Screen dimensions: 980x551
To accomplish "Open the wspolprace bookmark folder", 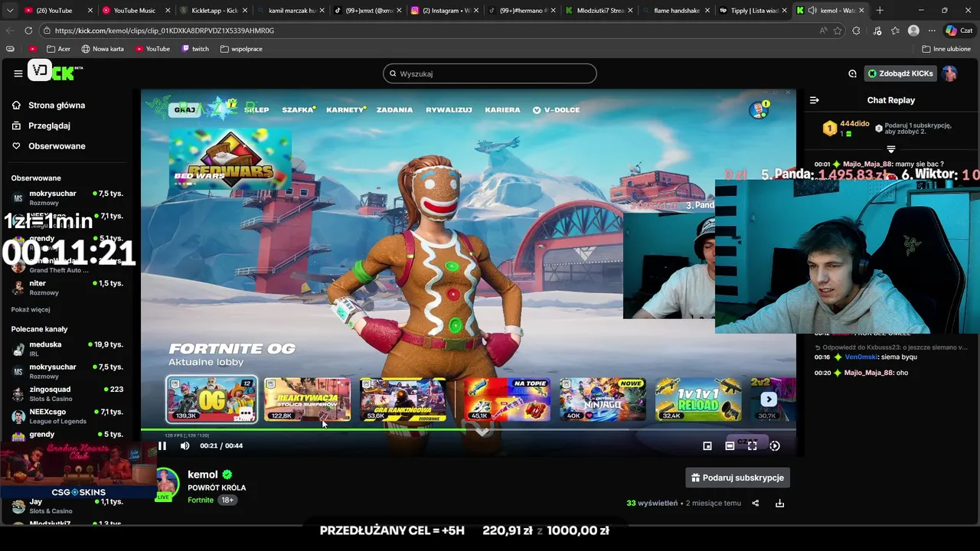I will [241, 49].
